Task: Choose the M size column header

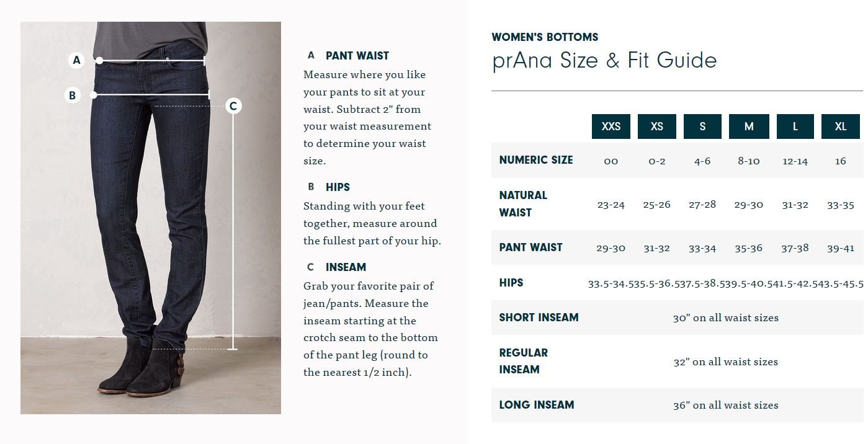Action: pos(749,127)
